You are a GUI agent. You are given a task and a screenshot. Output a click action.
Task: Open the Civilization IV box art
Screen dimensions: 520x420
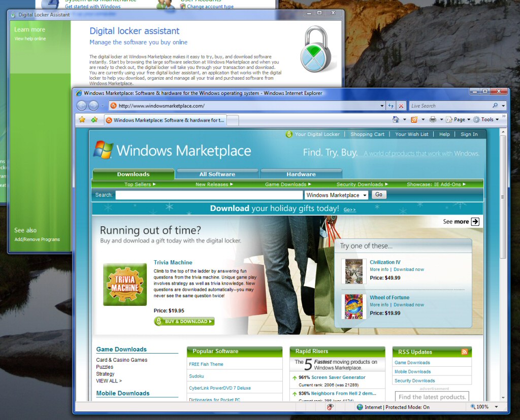(x=354, y=271)
